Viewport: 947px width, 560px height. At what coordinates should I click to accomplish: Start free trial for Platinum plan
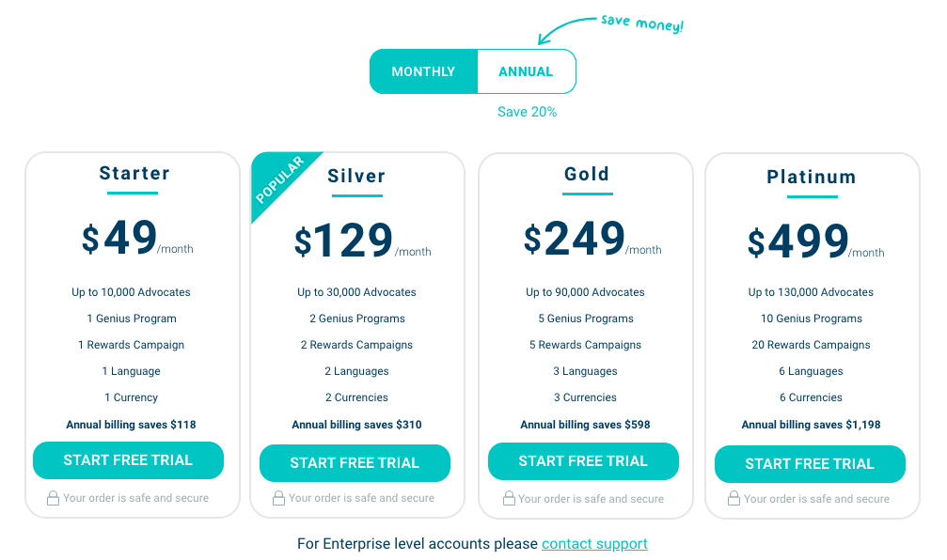coord(810,464)
